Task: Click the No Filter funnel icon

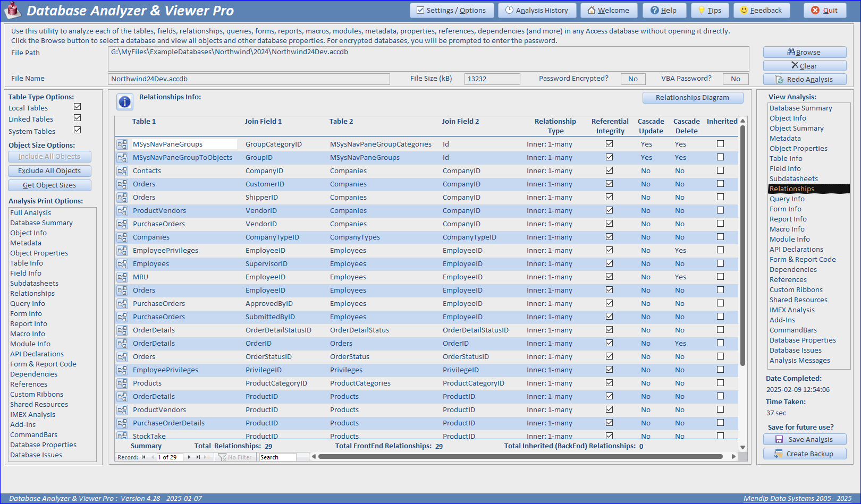Action: point(222,457)
